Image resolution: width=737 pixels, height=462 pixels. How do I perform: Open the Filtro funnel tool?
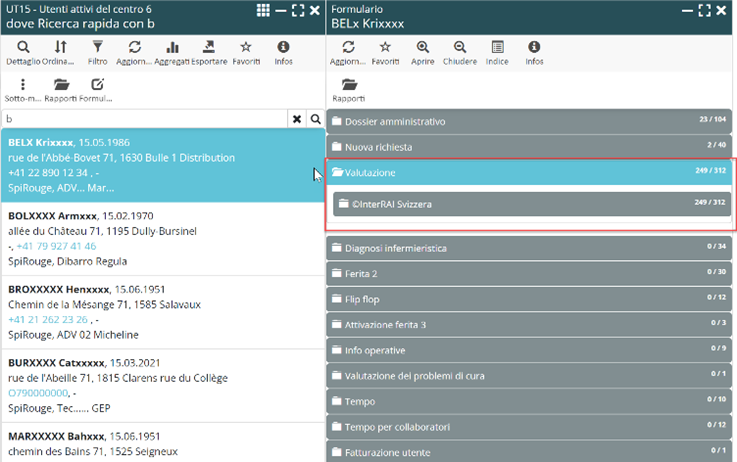click(97, 47)
